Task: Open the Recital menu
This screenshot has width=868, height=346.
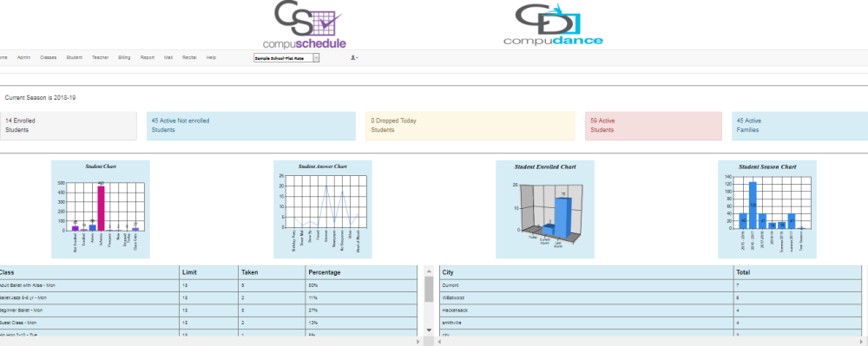Action: [189, 57]
